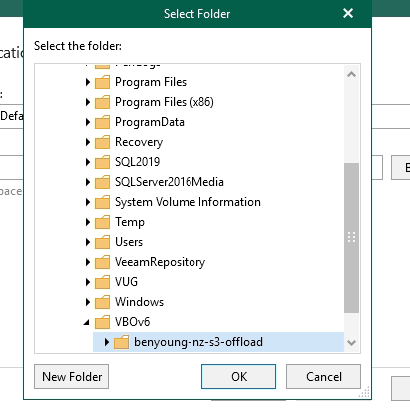Screen dimensions: 410x408
Task: Click the Program Files folder icon
Action: pos(102,82)
